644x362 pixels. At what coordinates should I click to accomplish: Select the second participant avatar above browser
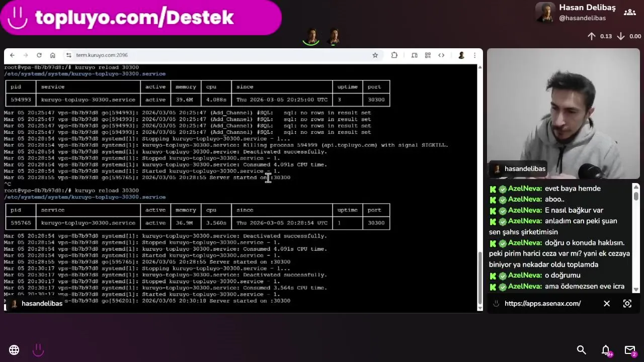point(334,37)
